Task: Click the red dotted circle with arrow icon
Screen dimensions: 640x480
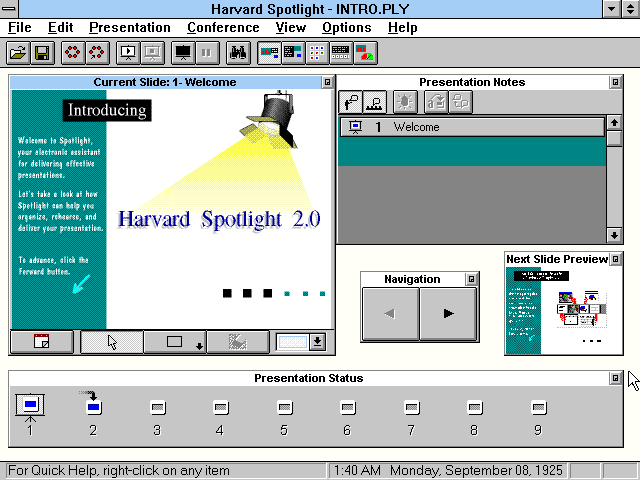Action: tap(97, 53)
